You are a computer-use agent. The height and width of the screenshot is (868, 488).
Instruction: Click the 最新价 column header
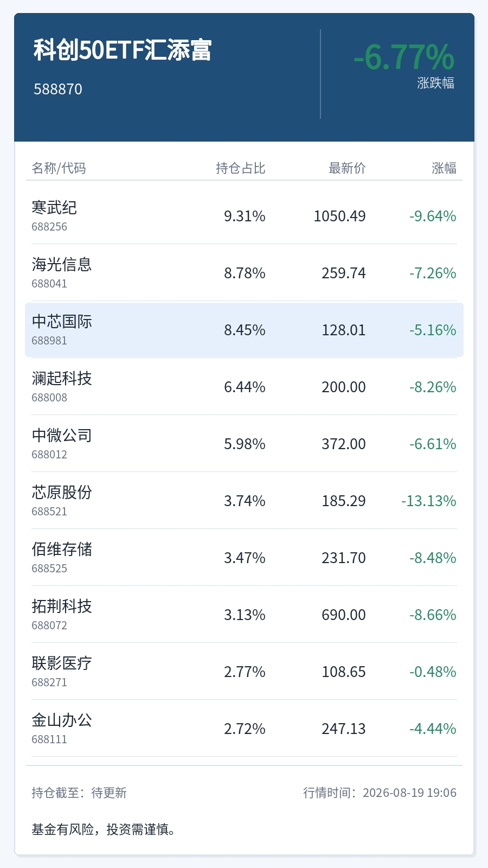347,168
